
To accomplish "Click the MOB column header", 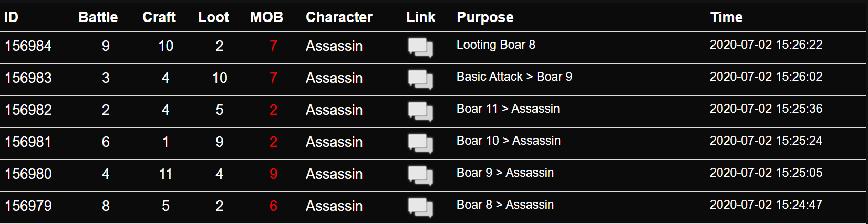I will click(x=267, y=17).
